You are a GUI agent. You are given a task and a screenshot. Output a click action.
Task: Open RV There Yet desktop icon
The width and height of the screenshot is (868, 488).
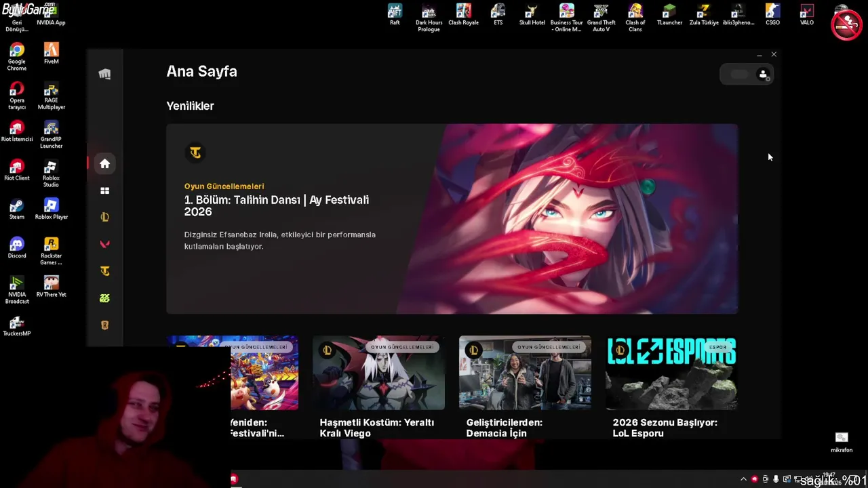(51, 286)
